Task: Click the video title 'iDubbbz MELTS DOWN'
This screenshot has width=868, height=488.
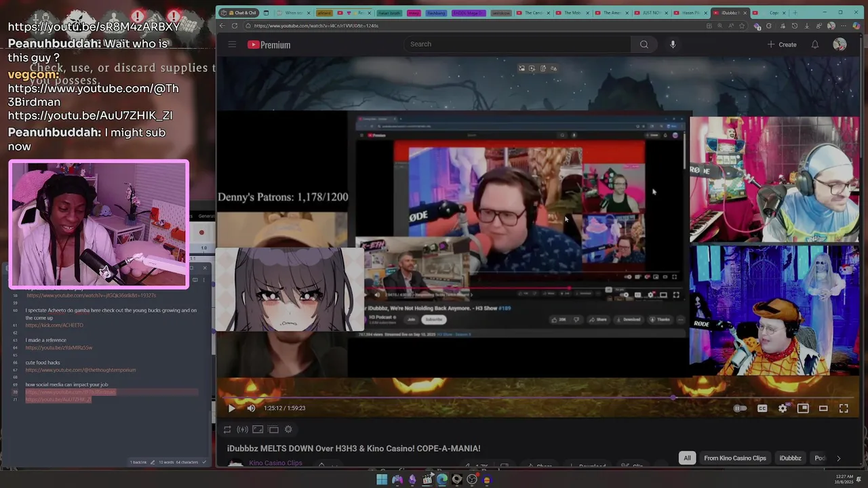Action: [x=353, y=449]
